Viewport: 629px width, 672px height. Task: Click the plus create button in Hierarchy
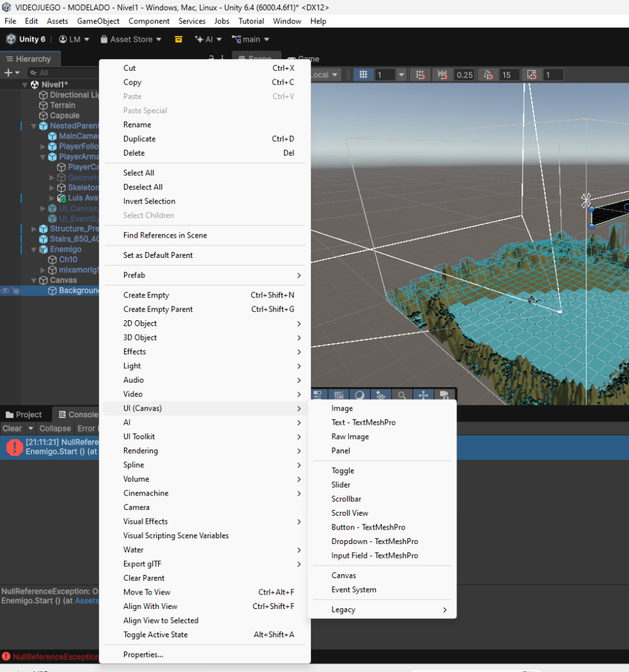click(x=12, y=73)
